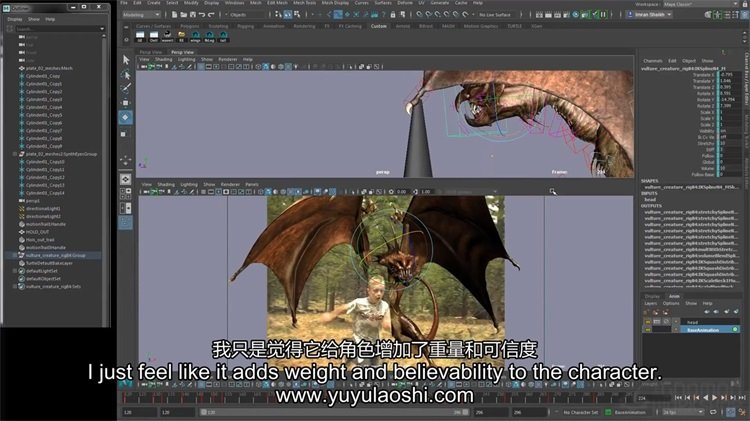Click the Play backwards button
This screenshot has height=421, width=750.
tap(706, 398)
